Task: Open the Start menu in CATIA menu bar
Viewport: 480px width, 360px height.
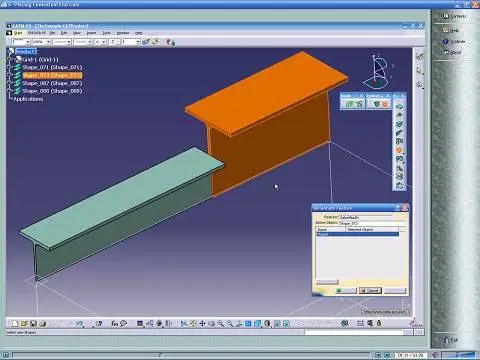Action: [x=18, y=33]
